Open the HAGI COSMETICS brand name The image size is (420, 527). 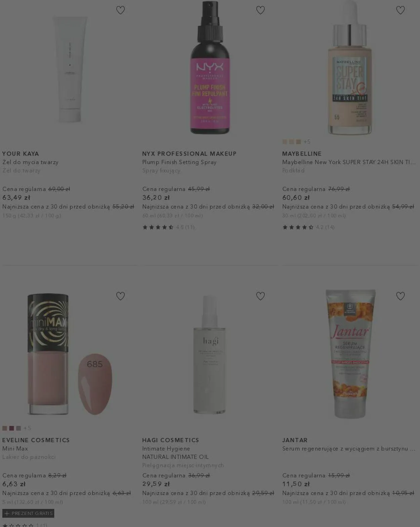point(170,440)
